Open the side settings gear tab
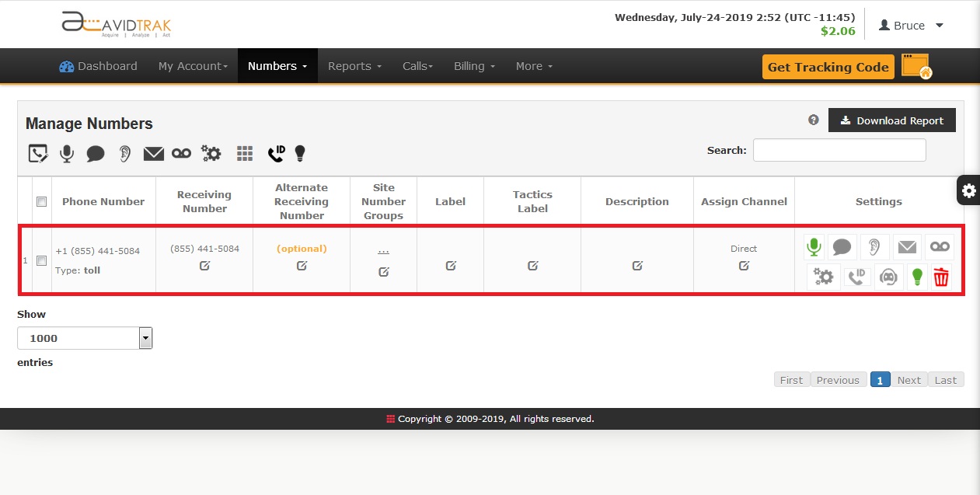 968,191
